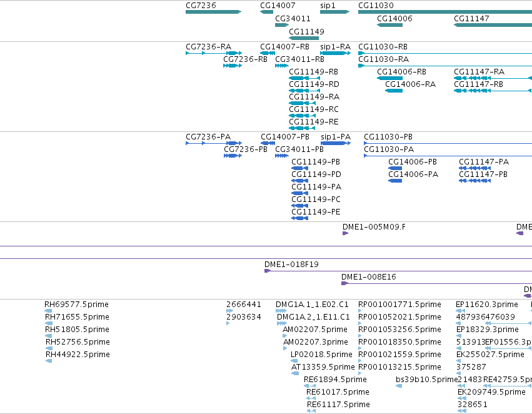Screen dimensions: 532x414
Task: Select the EP11620.3prime EST
Action: [x=460, y=311]
